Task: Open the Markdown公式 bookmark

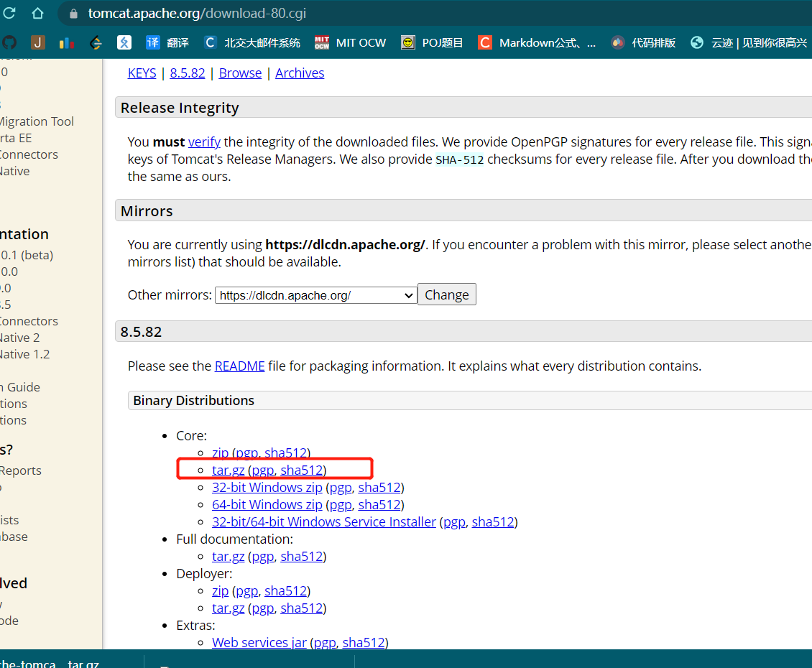Action: (x=537, y=42)
